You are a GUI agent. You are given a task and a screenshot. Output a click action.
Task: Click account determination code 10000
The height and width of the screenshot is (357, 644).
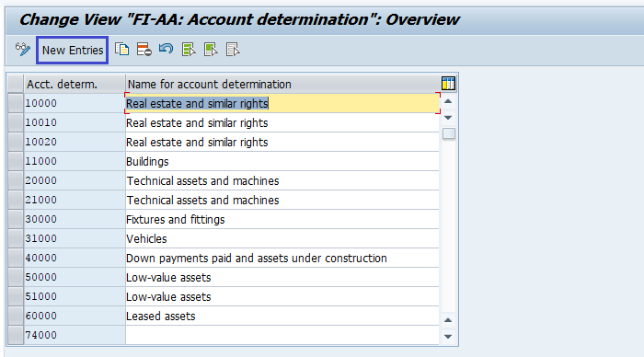pyautogui.click(x=75, y=103)
